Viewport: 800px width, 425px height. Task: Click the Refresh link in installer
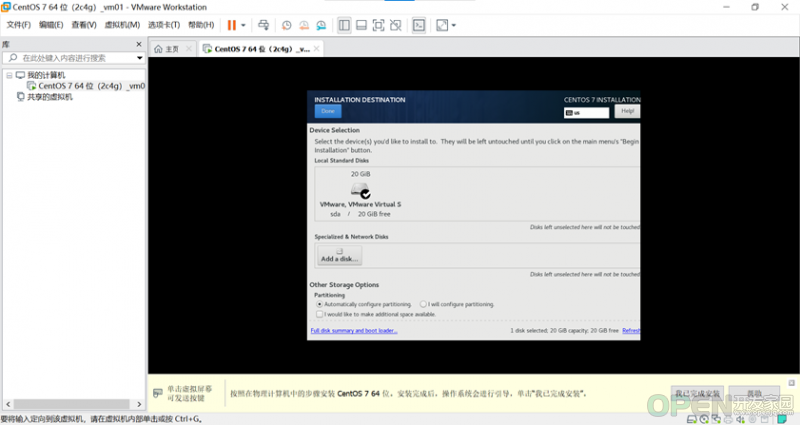tap(631, 331)
